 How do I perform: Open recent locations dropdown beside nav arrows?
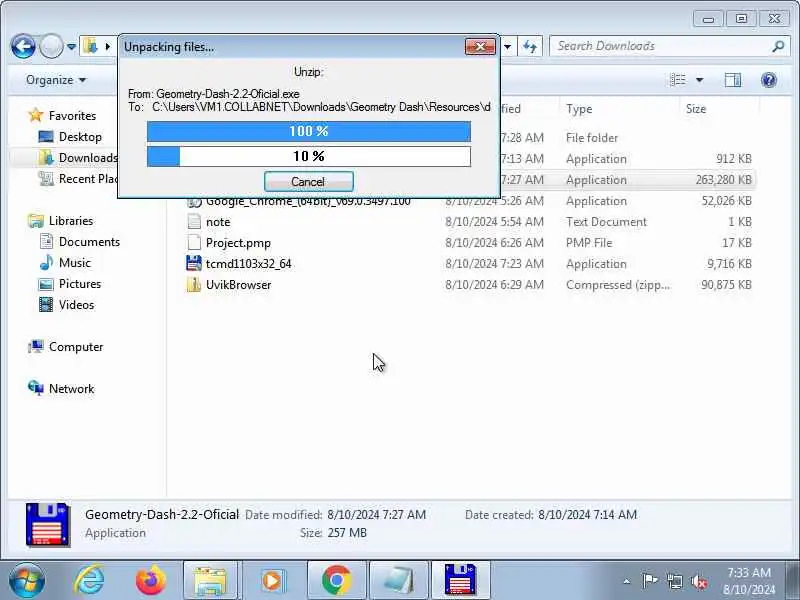pyautogui.click(x=71, y=47)
